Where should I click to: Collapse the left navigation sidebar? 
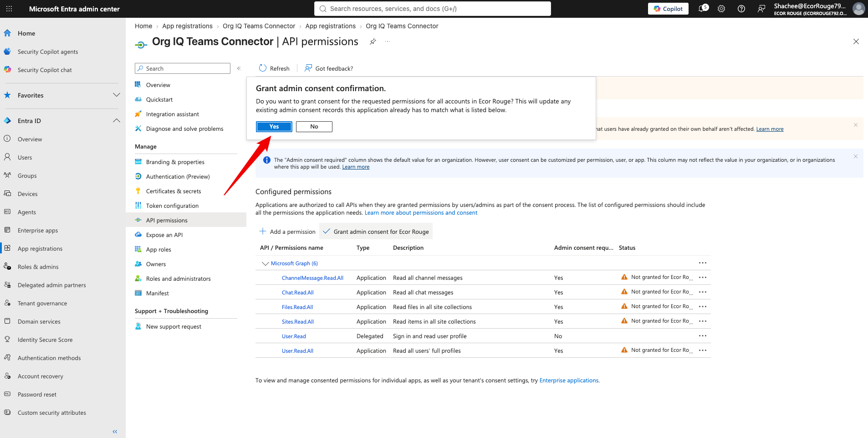pos(115,431)
